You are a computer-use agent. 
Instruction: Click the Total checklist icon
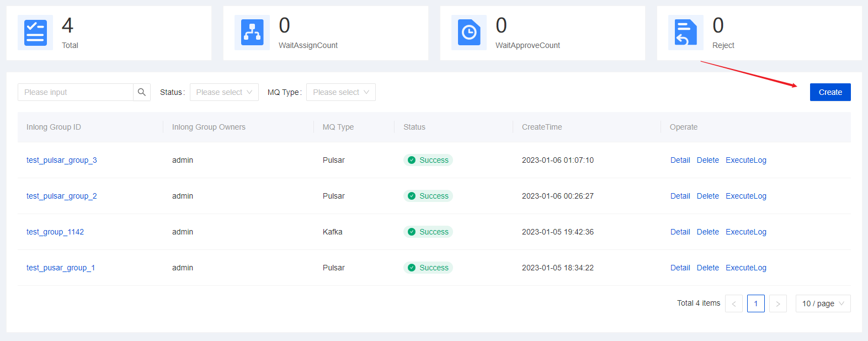tap(35, 33)
